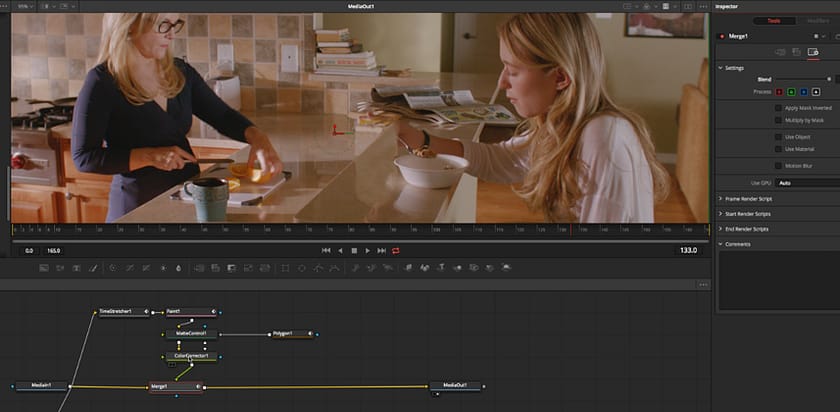This screenshot has height=412, width=840.
Task: Select the TimeStretcher1 node
Action: pyautogui.click(x=124, y=311)
